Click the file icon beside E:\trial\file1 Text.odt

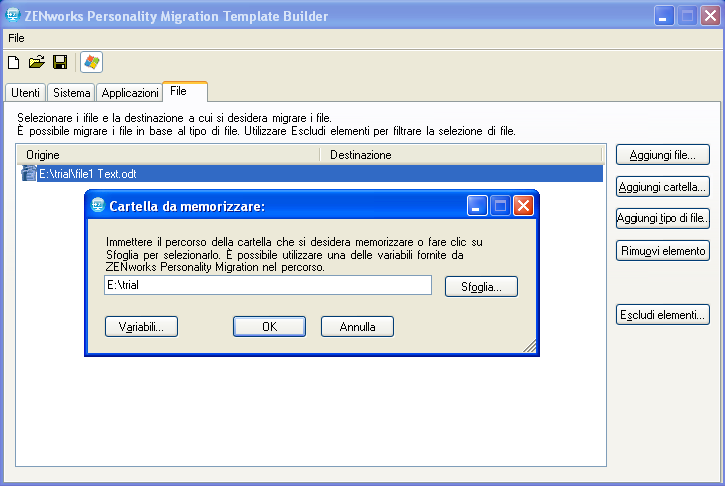click(x=29, y=173)
